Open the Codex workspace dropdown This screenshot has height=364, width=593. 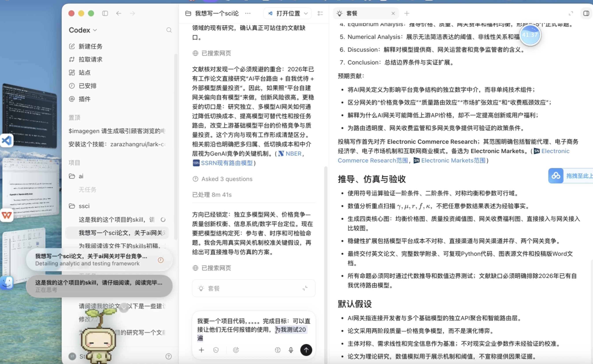tap(83, 30)
